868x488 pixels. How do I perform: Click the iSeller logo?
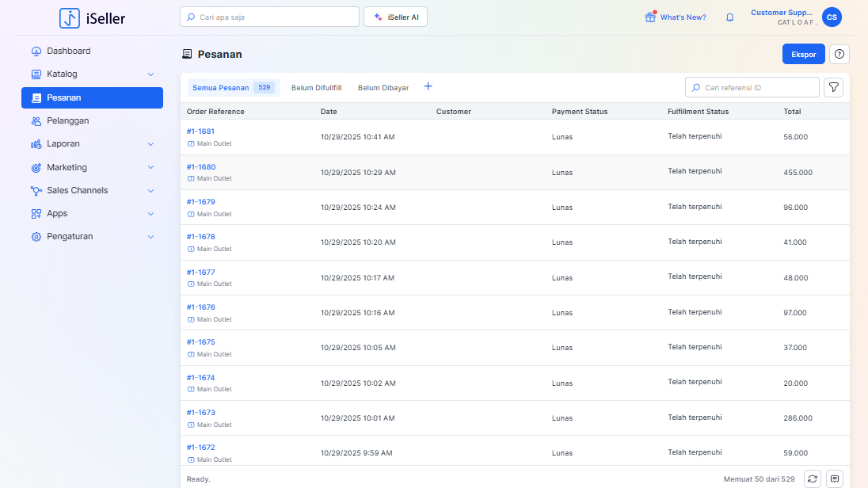[x=92, y=17]
